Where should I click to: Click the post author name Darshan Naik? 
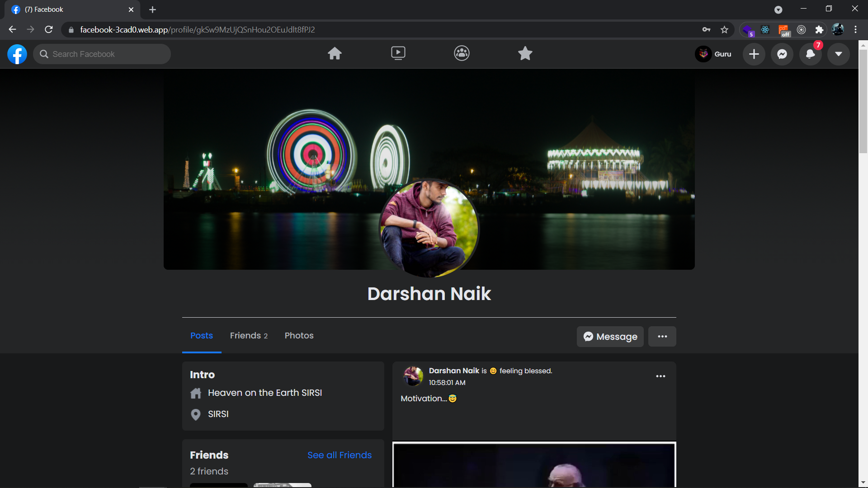(x=454, y=371)
